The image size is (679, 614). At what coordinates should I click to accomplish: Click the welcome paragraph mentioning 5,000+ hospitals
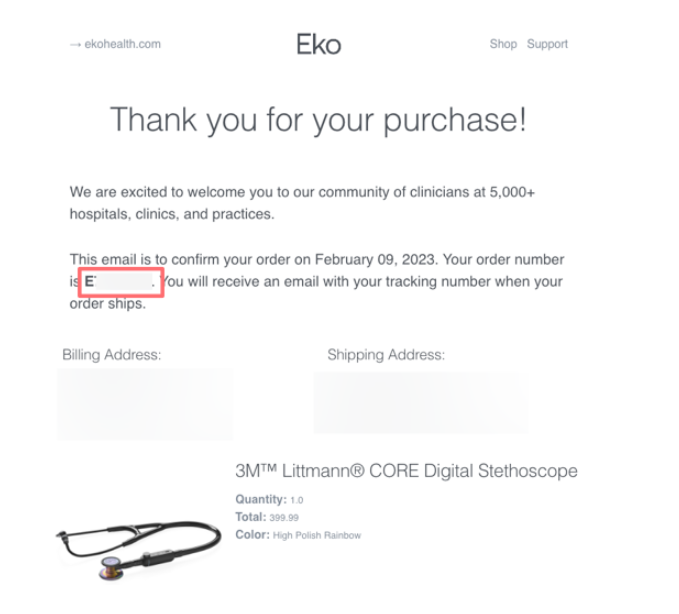pyautogui.click(x=302, y=203)
